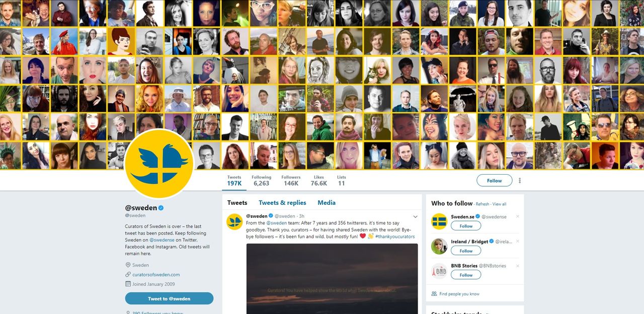The image size is (644, 314).
Task: Dismiss the Ireland / Bridget suggestion
Action: tap(518, 241)
